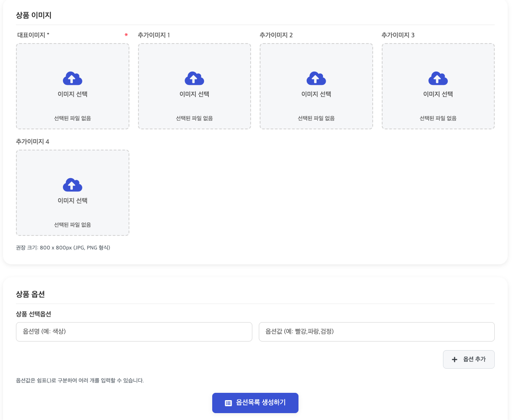Choose '이미지 선택' in the 추가이미지 1 box

click(194, 94)
